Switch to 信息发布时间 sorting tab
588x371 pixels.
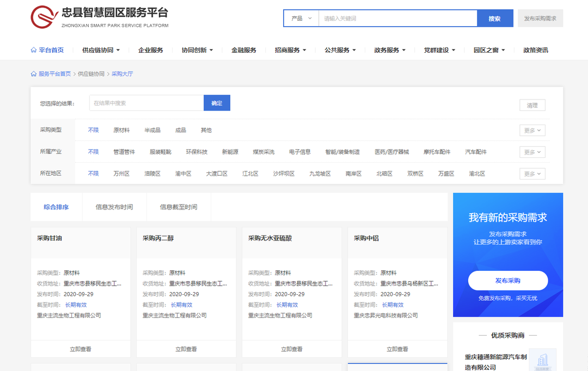pyautogui.click(x=114, y=207)
